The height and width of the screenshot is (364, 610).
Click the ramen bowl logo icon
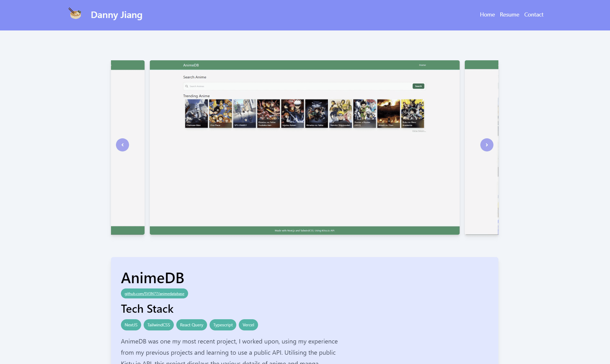[x=75, y=14]
